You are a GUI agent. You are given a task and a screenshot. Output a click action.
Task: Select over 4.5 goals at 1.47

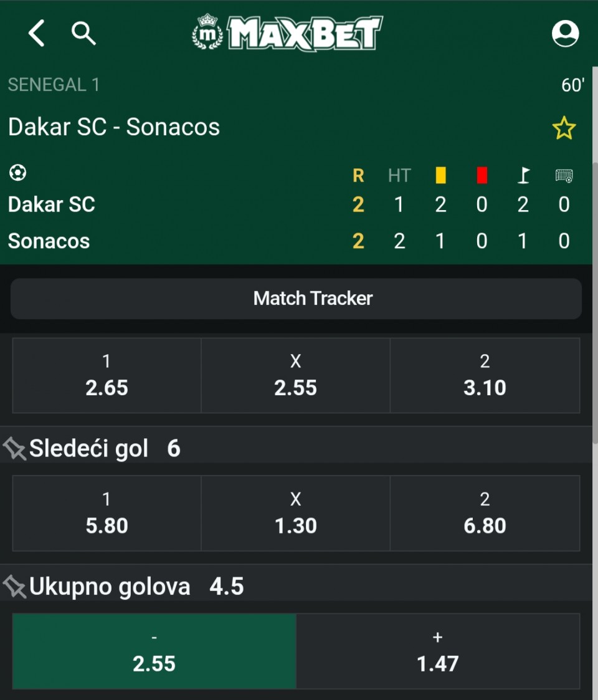(x=438, y=651)
